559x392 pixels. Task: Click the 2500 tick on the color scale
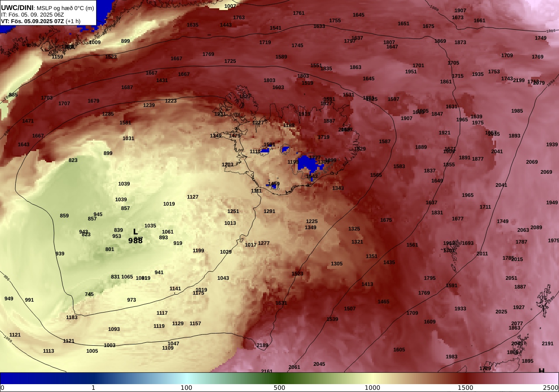click(x=551, y=388)
